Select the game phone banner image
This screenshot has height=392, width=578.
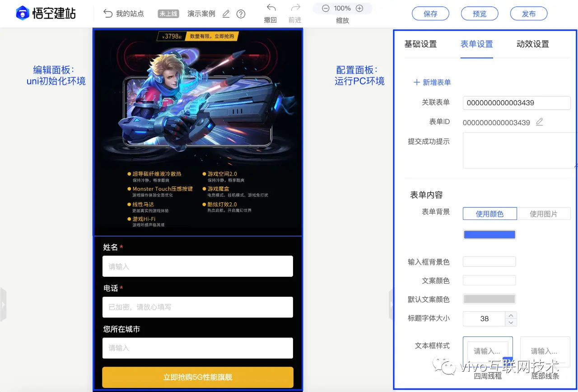198,133
